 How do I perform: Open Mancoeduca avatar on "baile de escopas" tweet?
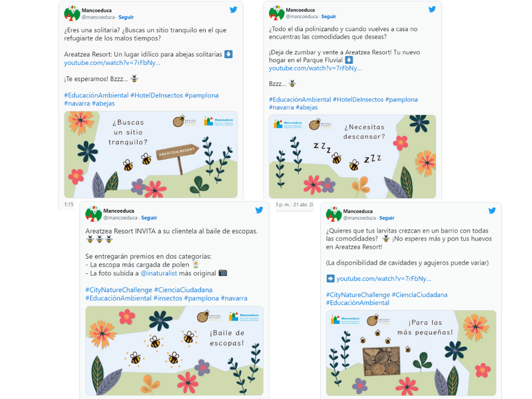[94, 214]
